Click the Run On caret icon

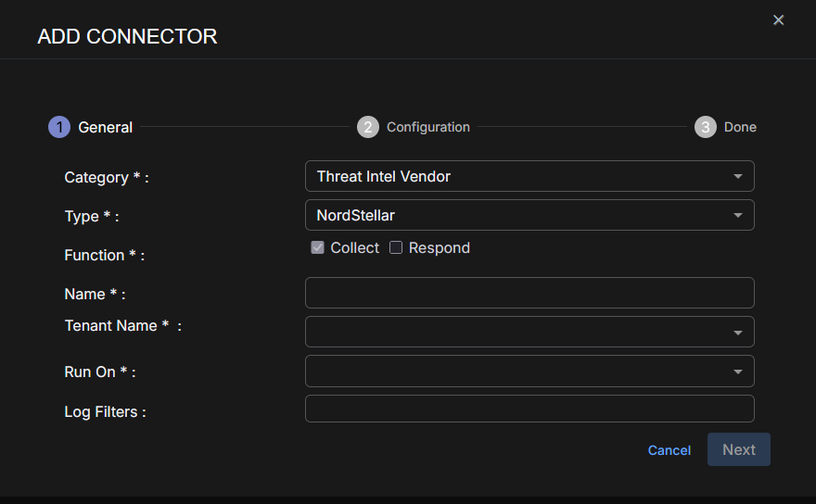(x=738, y=372)
